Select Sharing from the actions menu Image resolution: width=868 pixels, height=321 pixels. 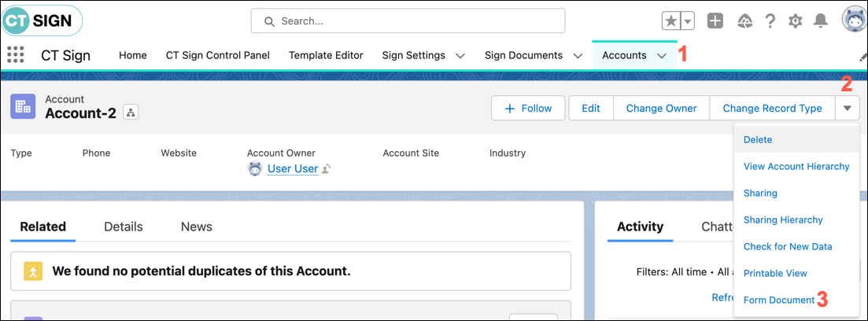(x=796, y=194)
